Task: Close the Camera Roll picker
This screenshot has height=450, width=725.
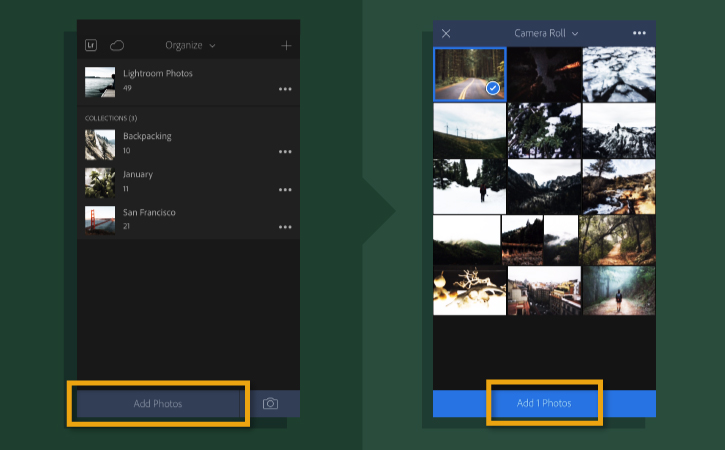Action: (x=446, y=33)
